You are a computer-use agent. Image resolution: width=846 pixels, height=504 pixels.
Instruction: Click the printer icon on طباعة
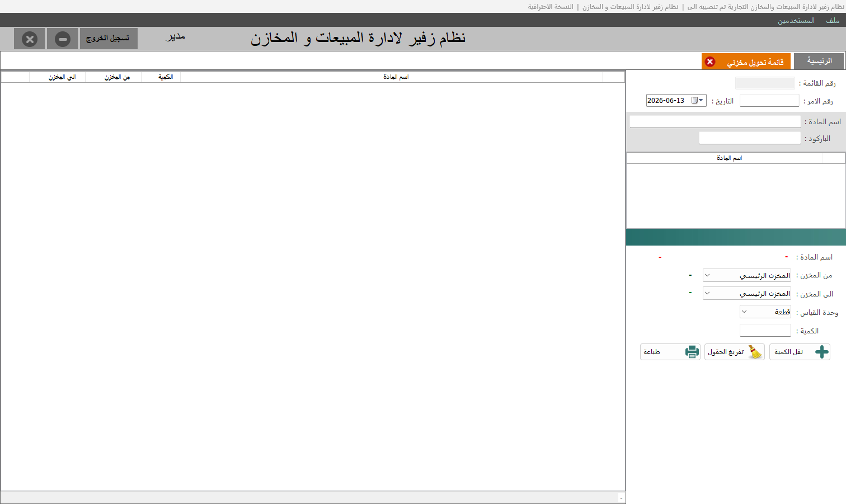pyautogui.click(x=692, y=352)
